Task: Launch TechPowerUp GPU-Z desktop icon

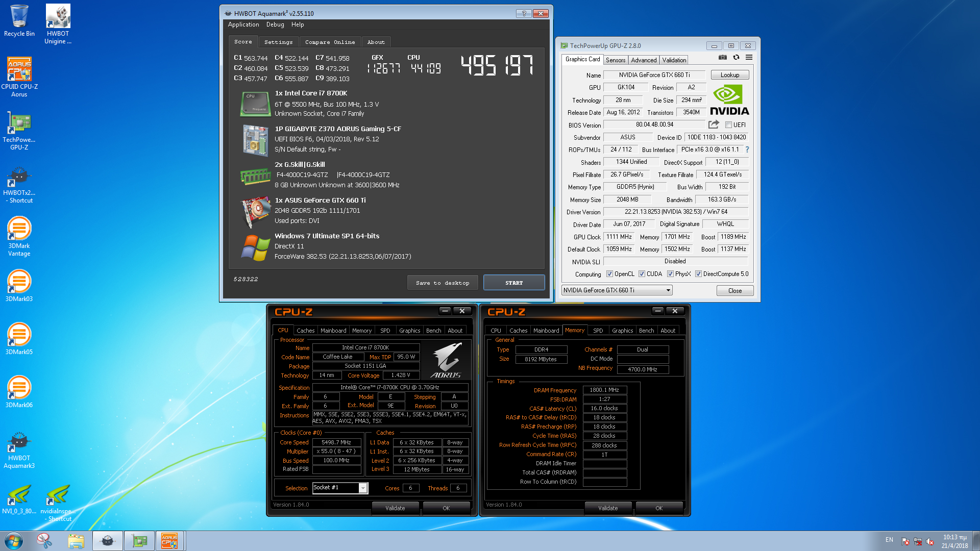Action: coord(19,130)
